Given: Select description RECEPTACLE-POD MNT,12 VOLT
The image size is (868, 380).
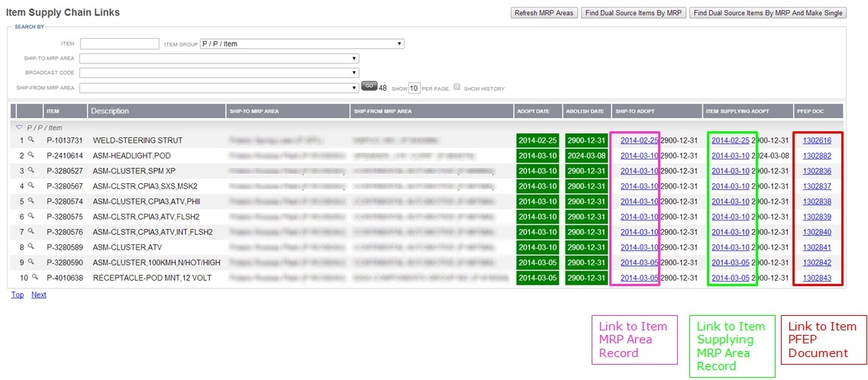Looking at the screenshot, I should coord(152,278).
